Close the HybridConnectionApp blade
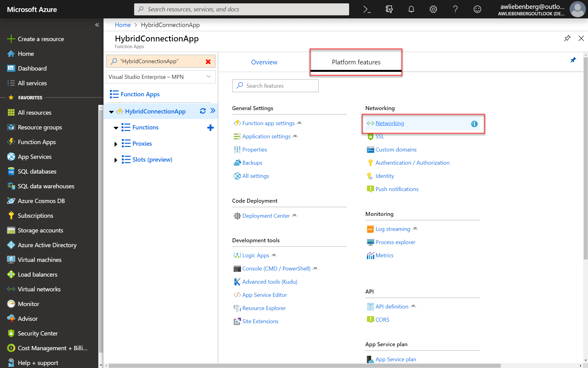Image resolution: width=588 pixels, height=368 pixels. (x=581, y=38)
